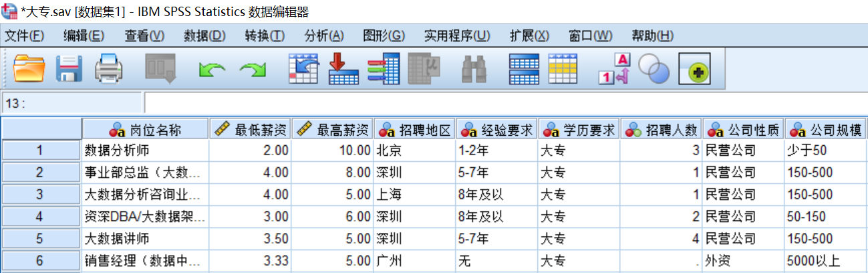The width and height of the screenshot is (868, 273).
Task: Open the 扩展(X) menu
Action: click(529, 35)
